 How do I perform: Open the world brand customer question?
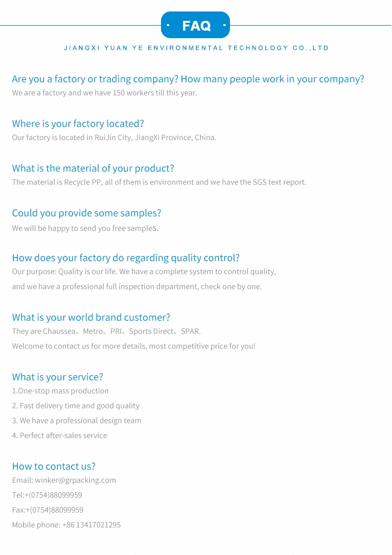click(91, 317)
